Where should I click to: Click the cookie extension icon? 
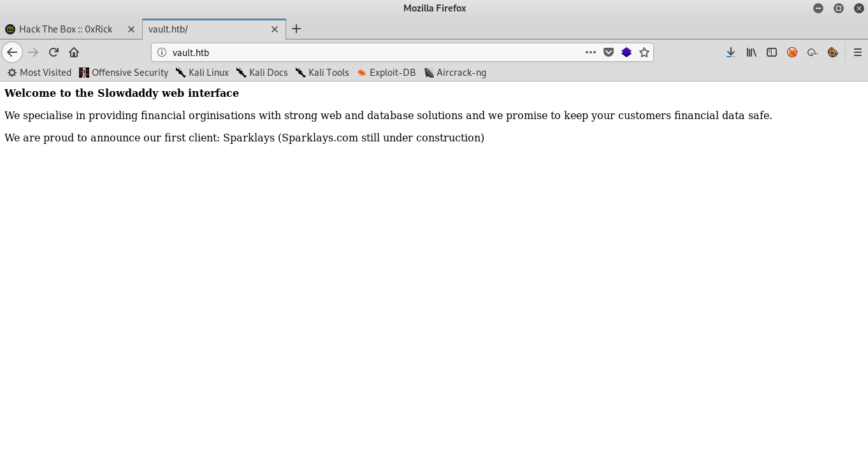(x=833, y=52)
